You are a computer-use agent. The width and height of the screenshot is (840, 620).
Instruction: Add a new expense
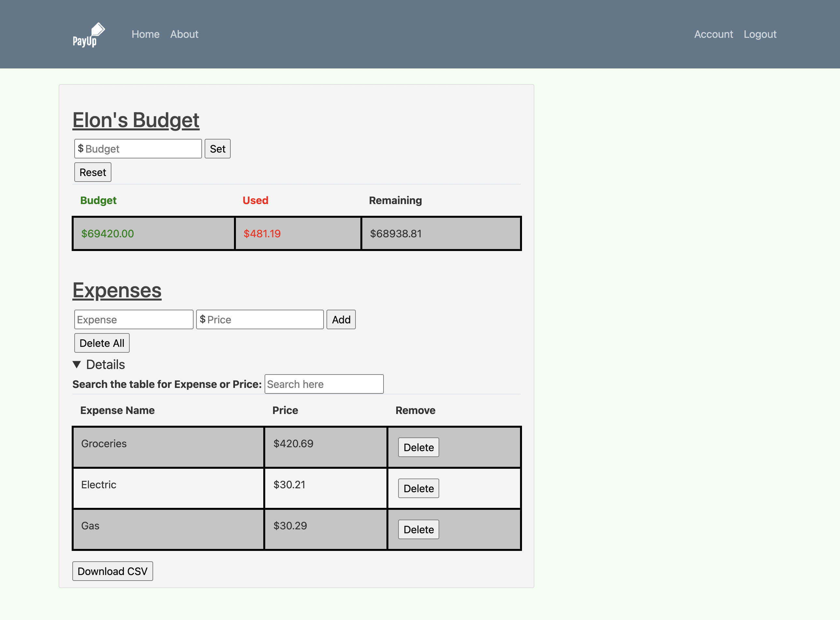tap(340, 319)
